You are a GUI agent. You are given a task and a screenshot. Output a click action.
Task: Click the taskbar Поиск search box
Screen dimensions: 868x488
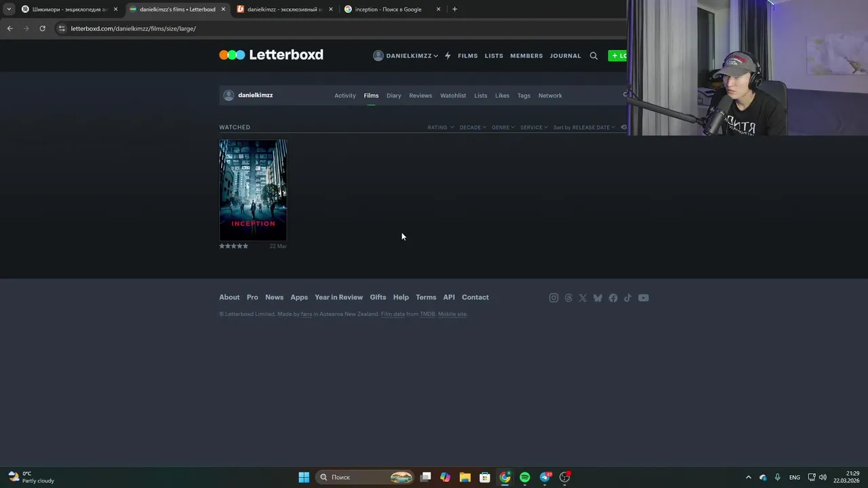366,477
